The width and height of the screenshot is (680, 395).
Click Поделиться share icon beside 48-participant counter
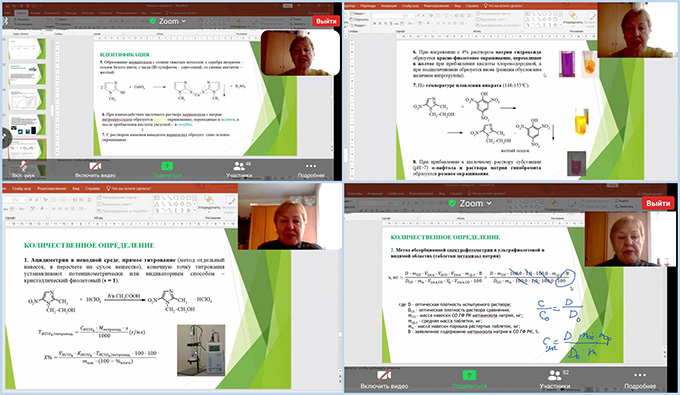167,166
